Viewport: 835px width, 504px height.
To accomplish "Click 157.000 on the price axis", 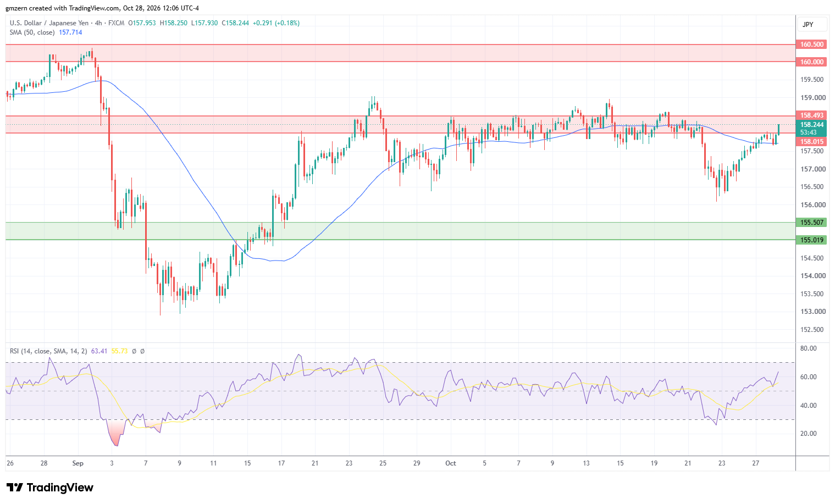I will pos(812,169).
